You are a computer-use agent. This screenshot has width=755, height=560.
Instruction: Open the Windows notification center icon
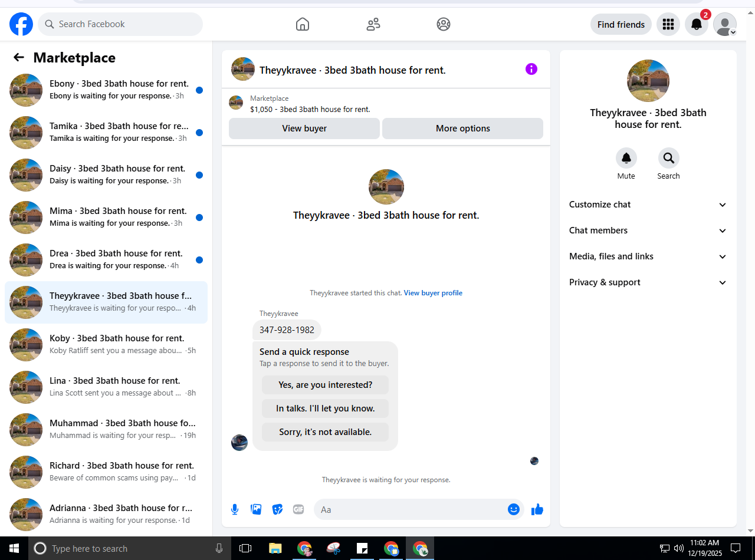(736, 548)
